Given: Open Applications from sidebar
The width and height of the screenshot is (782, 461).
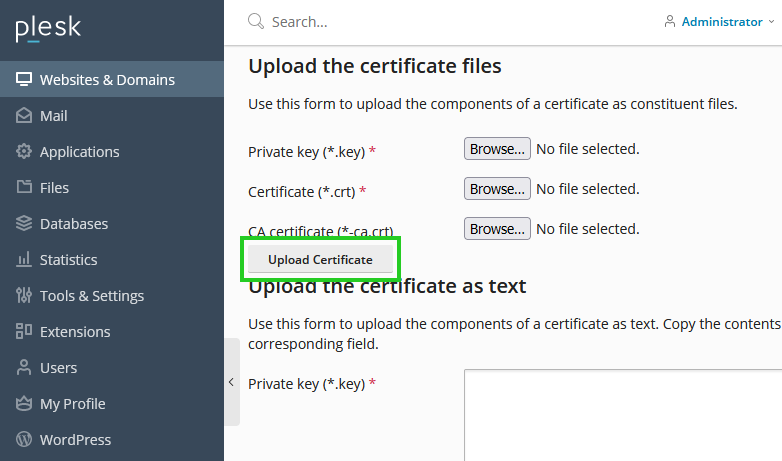Looking at the screenshot, I should 112,151.
